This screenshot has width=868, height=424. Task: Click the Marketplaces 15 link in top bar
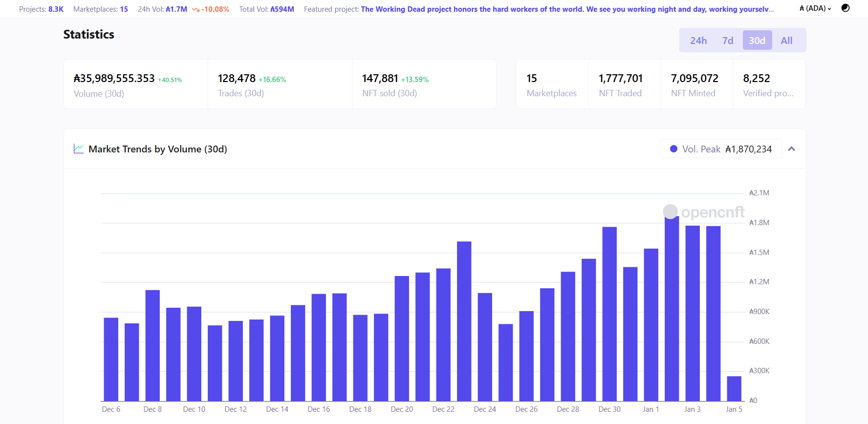[x=124, y=9]
